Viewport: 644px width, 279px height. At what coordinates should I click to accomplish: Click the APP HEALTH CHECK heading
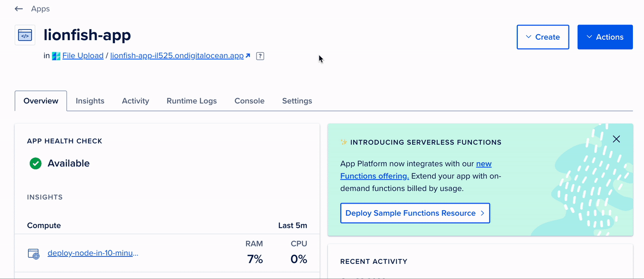pyautogui.click(x=64, y=141)
